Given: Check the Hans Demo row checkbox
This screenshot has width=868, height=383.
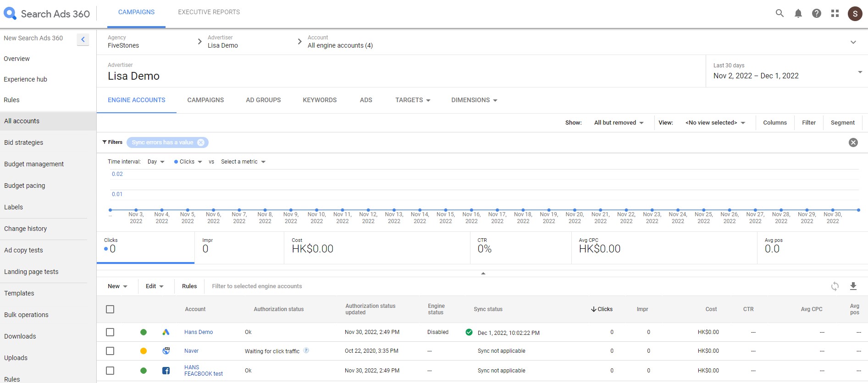Looking at the screenshot, I should (110, 332).
